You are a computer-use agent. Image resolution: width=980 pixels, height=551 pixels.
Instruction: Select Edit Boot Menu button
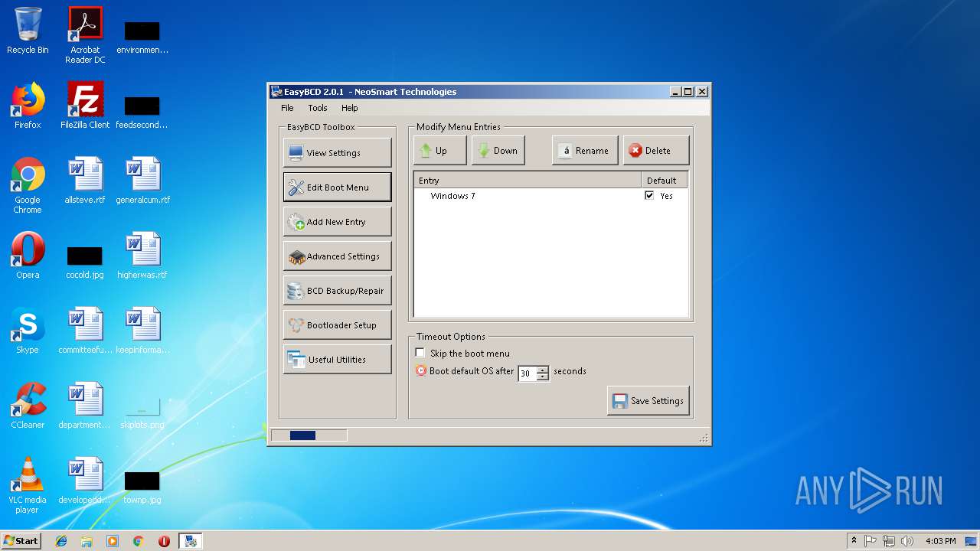coord(337,187)
